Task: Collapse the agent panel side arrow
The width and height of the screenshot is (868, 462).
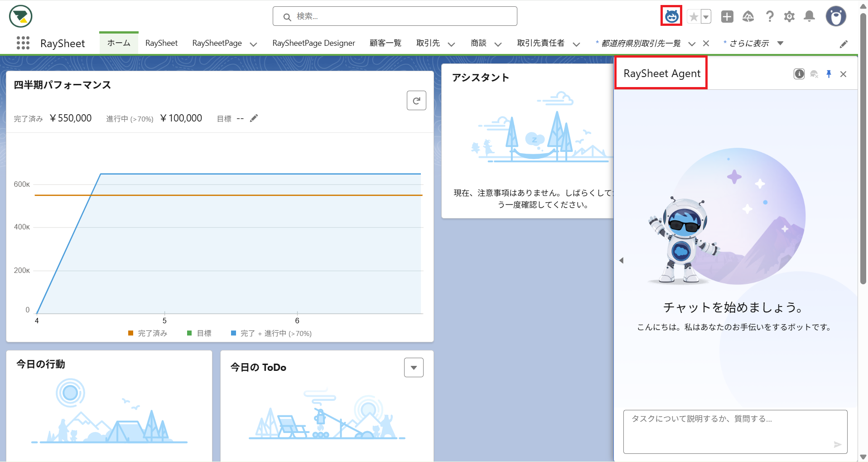Action: pyautogui.click(x=622, y=260)
